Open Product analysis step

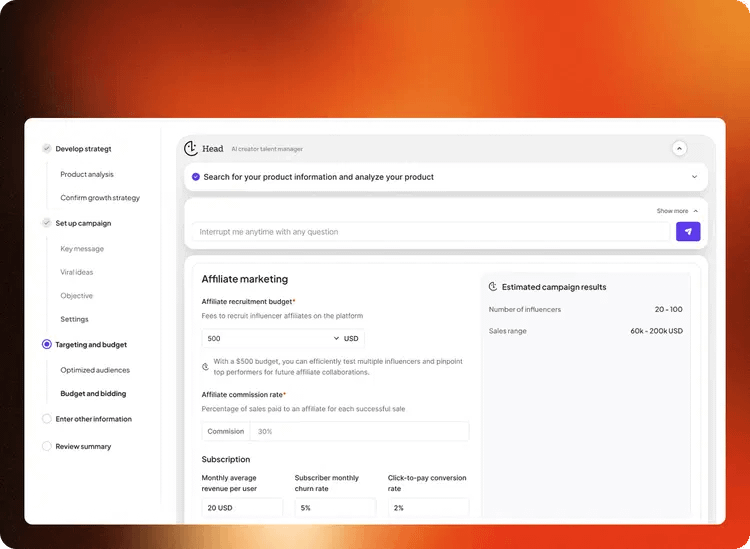[87, 175]
